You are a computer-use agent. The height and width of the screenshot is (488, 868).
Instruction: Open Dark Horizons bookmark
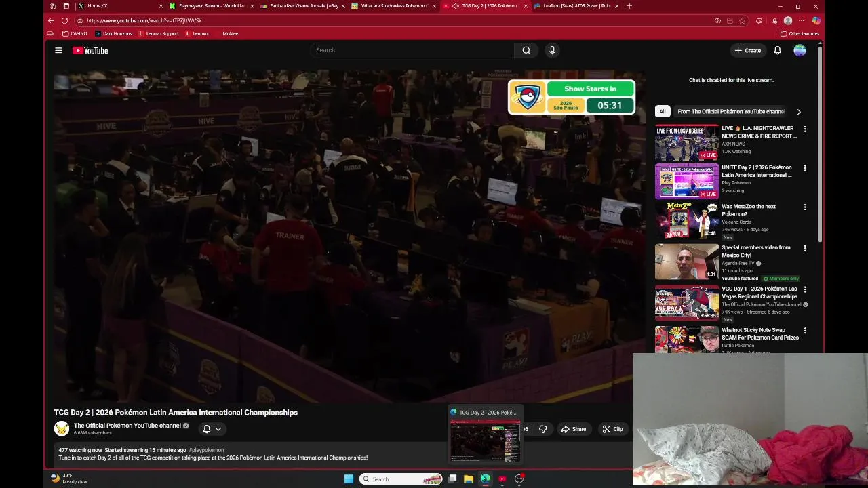tap(114, 33)
